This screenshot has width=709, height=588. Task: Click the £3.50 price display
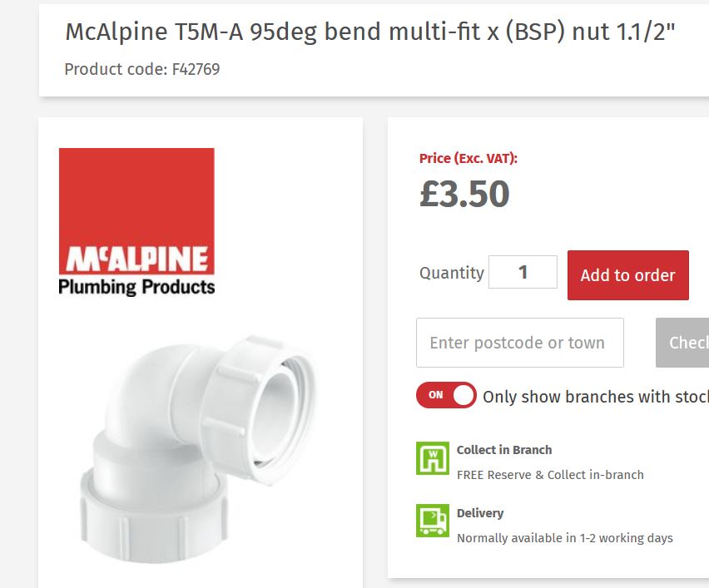coord(464,194)
